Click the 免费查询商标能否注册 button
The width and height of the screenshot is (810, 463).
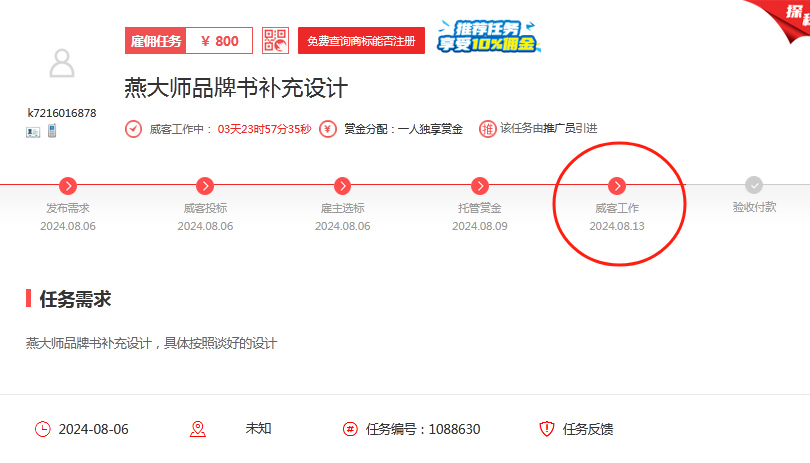[361, 41]
